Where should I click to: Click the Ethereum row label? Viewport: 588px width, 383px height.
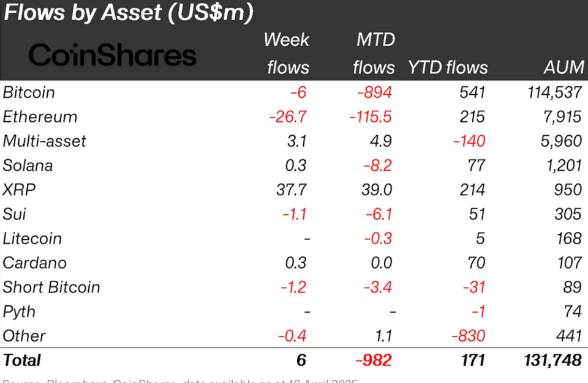40,117
